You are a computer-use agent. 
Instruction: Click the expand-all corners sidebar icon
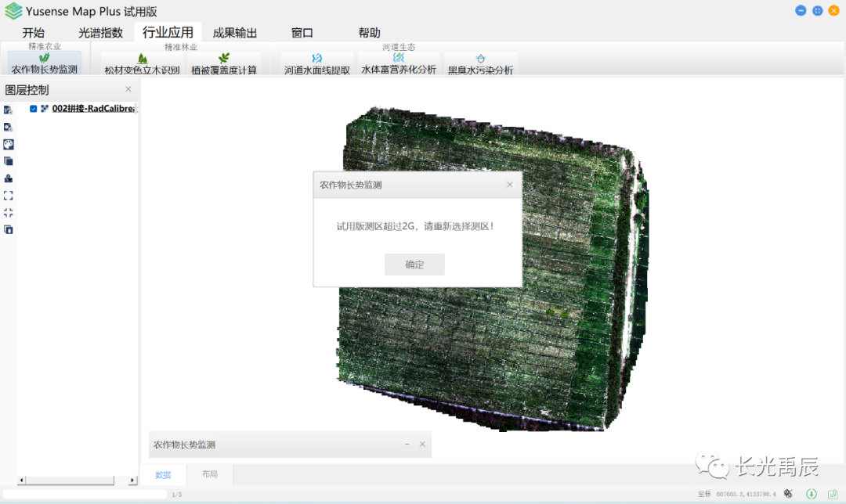(x=8, y=196)
